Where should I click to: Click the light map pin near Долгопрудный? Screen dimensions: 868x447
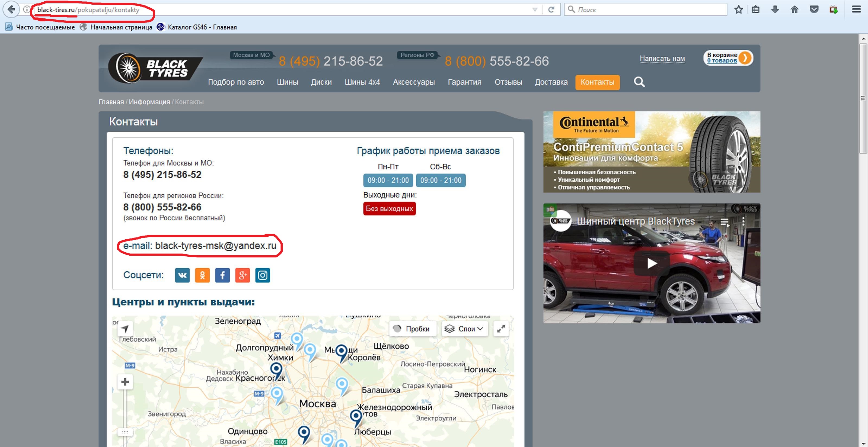[x=297, y=341]
